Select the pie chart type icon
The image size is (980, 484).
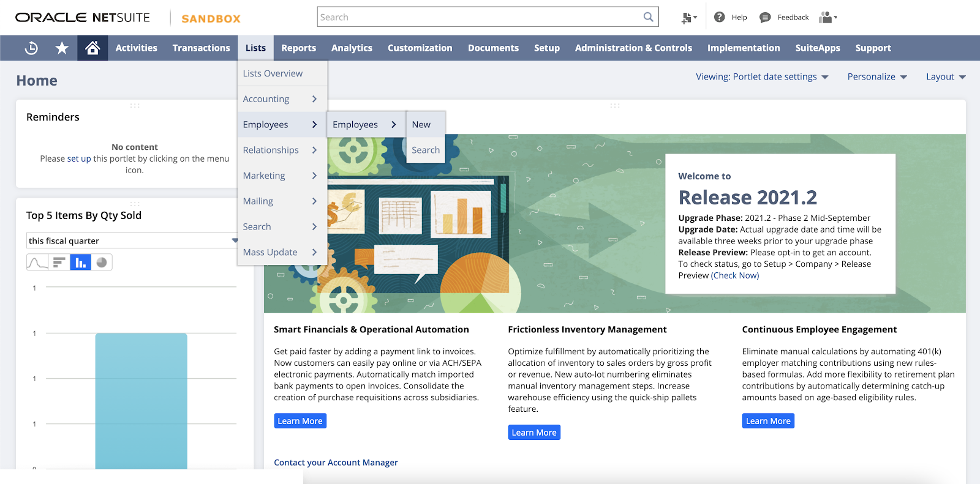tap(102, 262)
